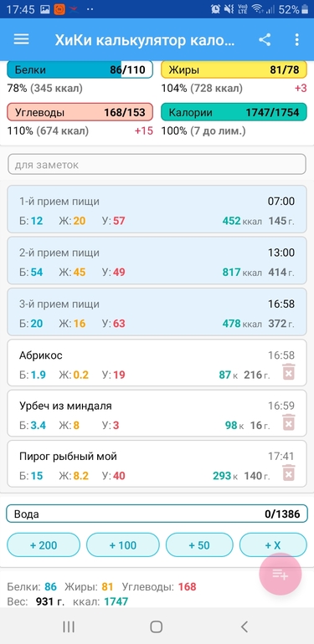The image size is (314, 644).
Task: Select the Калории progress bar
Action: [x=234, y=113]
